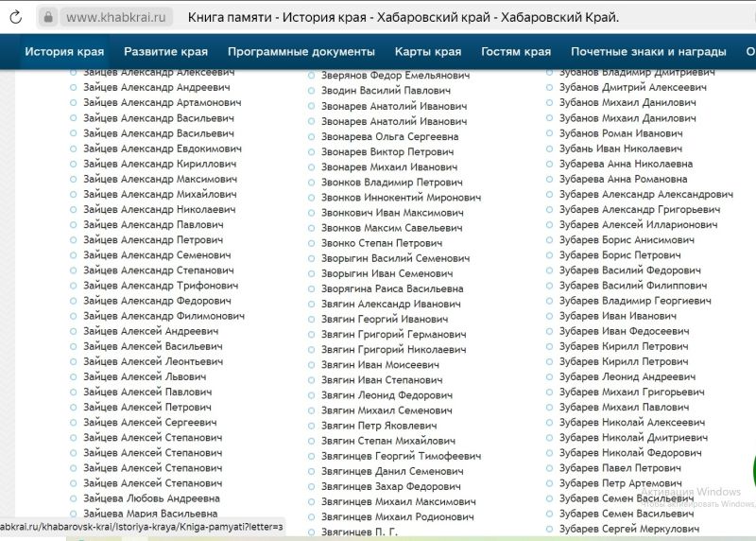Open Звягинцев Захар Федорович entry
Image resolution: width=756 pixels, height=541 pixels.
(x=391, y=486)
